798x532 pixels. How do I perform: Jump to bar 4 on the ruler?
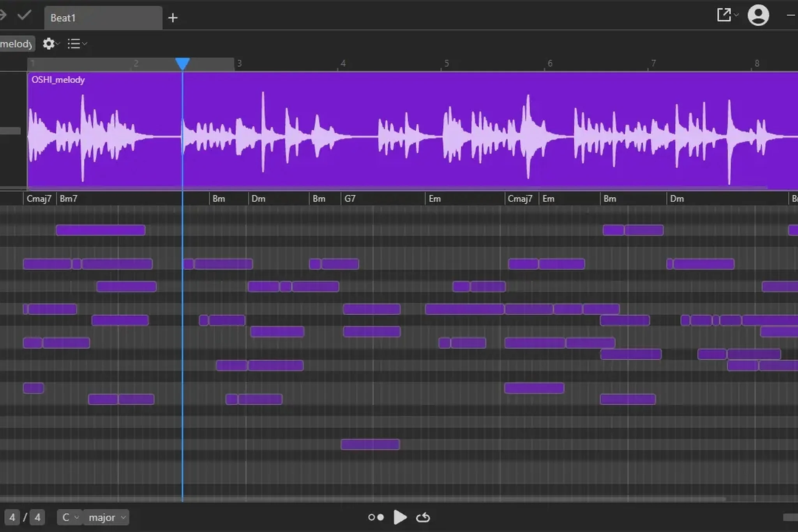343,64
